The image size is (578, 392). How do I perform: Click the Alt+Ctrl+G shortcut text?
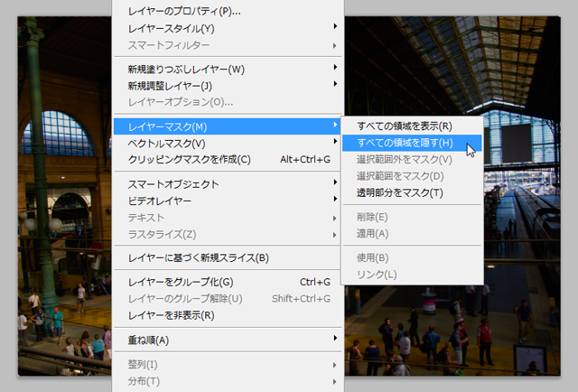305,159
